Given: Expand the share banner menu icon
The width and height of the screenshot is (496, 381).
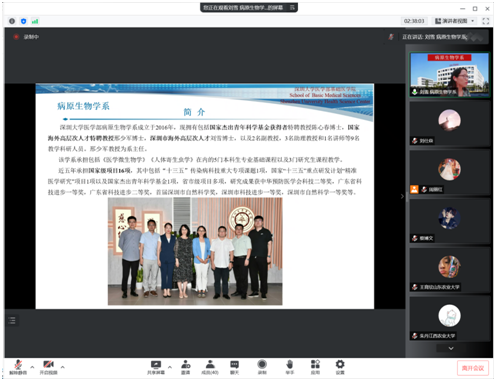Looking at the screenshot, I should (292, 7).
